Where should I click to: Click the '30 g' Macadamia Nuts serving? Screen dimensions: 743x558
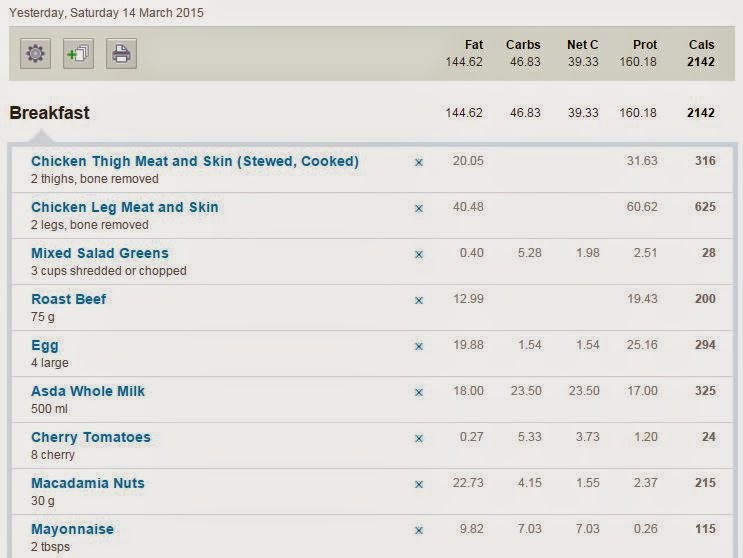[43, 501]
